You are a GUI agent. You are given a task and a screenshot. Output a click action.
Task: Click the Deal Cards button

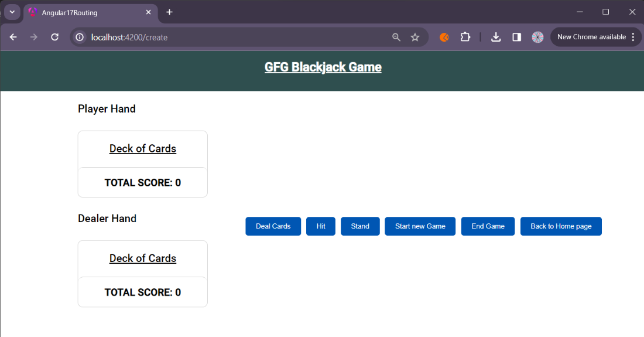pos(273,226)
